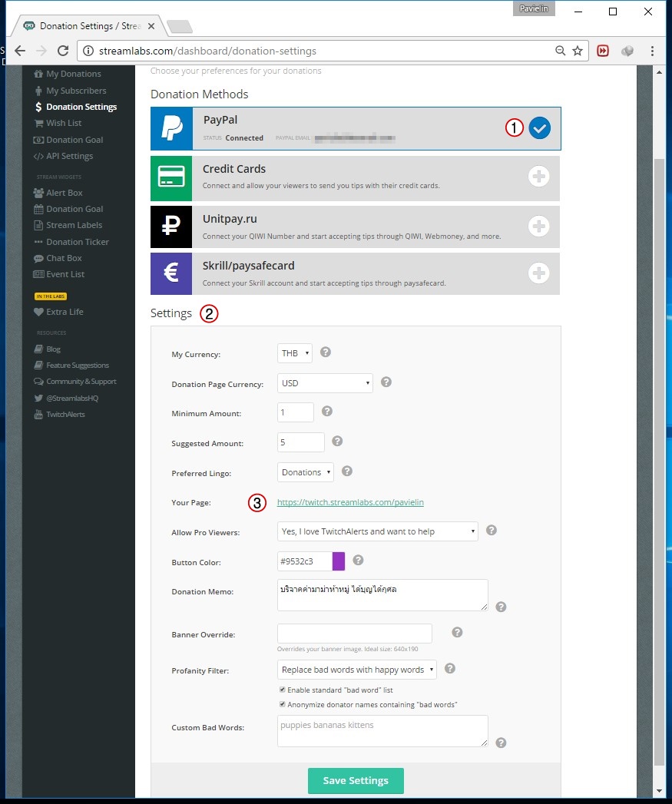
Task: Open Community & Support link
Action: (75, 382)
